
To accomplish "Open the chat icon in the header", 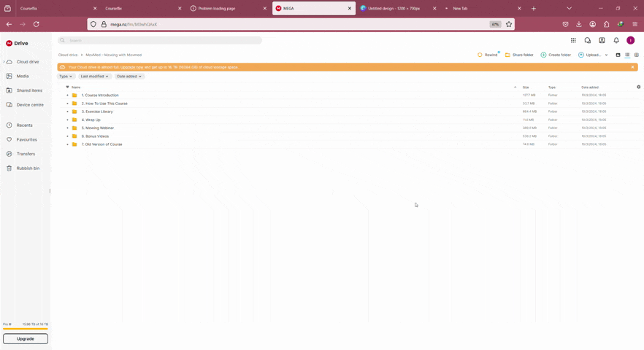I will click(x=587, y=40).
